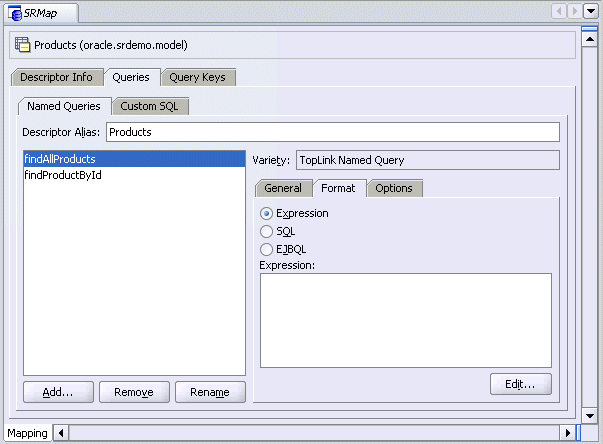
Task: Open the Query Keys tab
Action: [198, 77]
